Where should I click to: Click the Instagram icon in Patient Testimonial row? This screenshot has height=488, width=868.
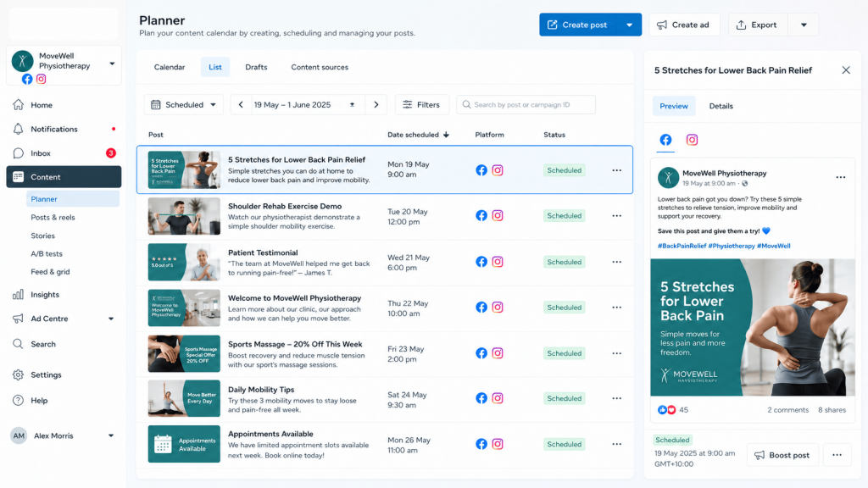click(498, 262)
